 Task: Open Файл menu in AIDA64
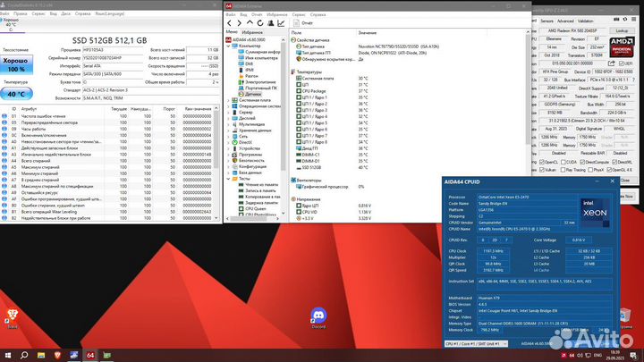[231, 14]
